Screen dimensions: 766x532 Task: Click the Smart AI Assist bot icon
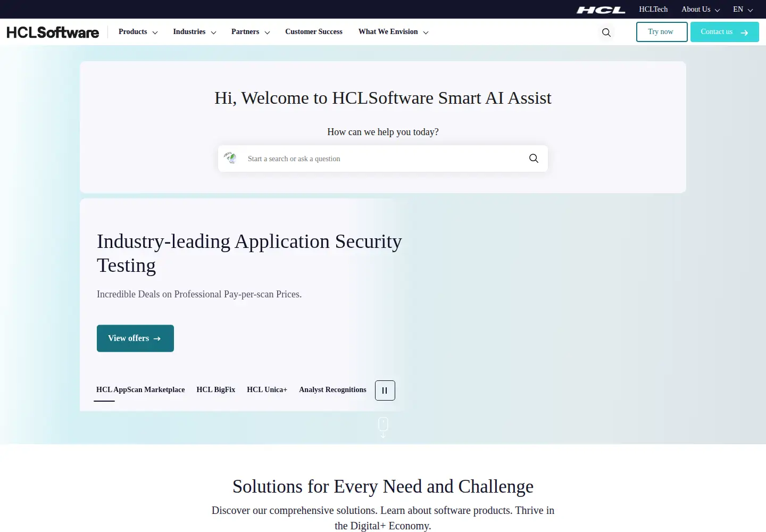(x=230, y=158)
